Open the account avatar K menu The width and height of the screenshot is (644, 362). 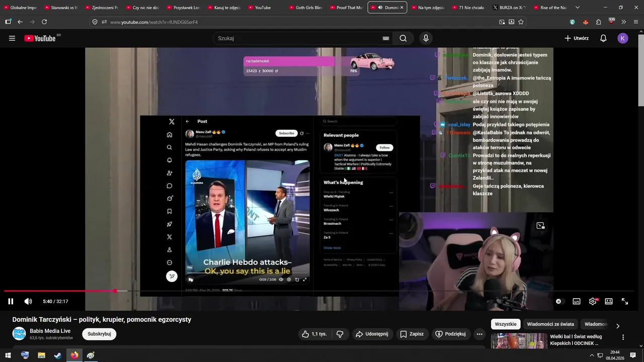pos(623,38)
